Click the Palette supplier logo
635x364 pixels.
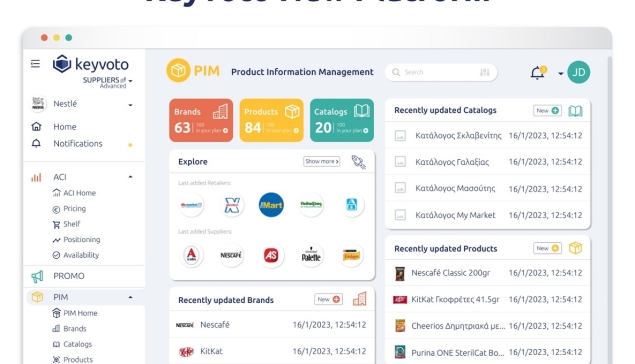coord(311,255)
